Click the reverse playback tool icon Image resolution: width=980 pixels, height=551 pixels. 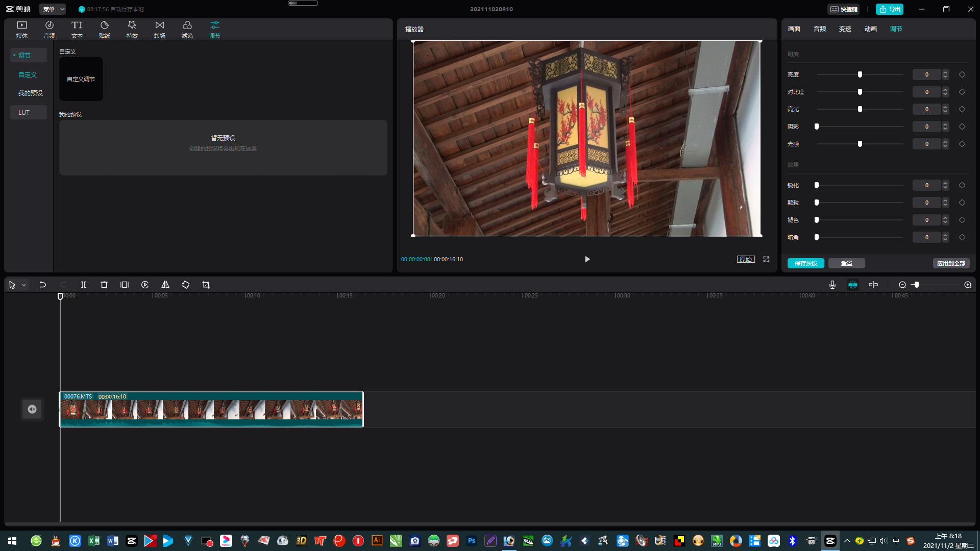[145, 285]
